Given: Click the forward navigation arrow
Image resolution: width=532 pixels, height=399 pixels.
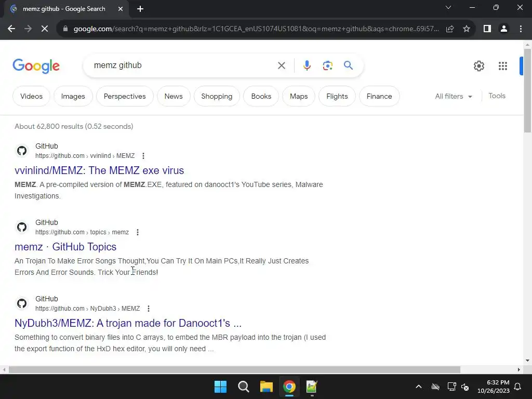Looking at the screenshot, I should click(28, 29).
